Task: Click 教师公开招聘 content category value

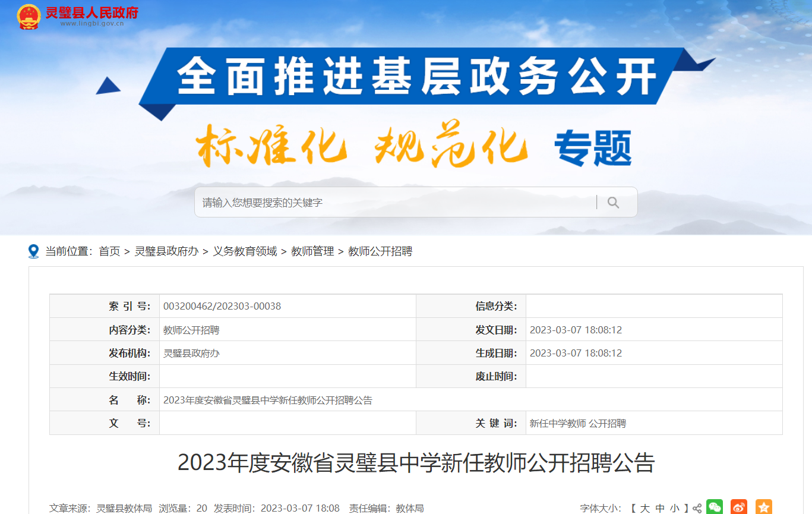Action: (191, 330)
